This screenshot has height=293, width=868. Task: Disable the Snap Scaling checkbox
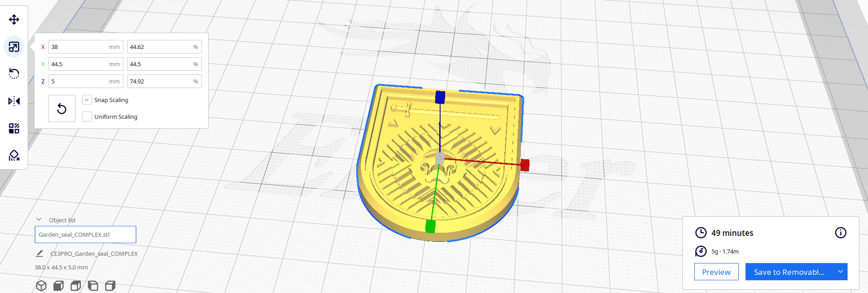click(87, 100)
